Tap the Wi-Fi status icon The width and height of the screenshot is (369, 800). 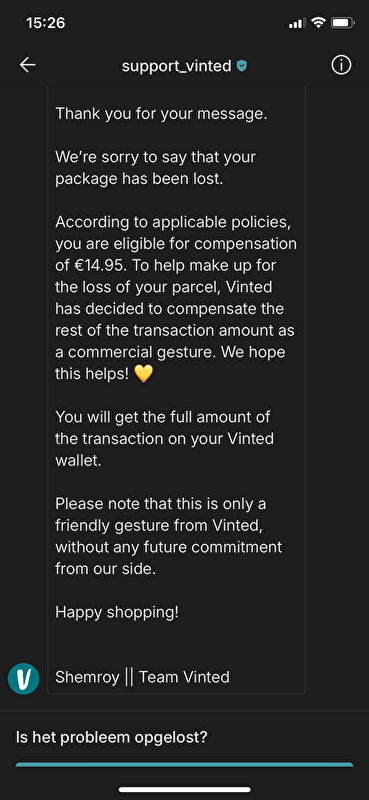pos(318,22)
